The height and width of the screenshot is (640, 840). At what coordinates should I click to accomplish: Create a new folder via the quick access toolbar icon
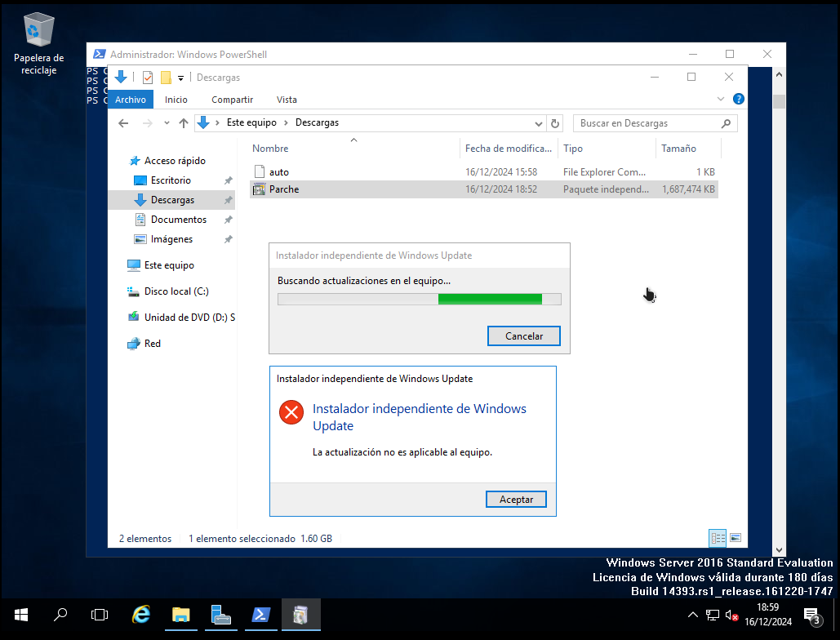(166, 78)
